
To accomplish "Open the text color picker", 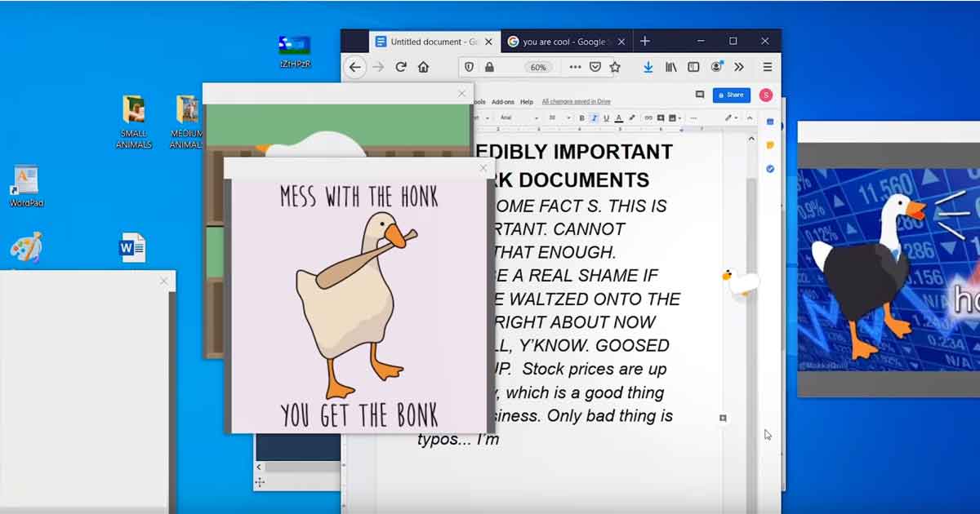I will point(618,117).
